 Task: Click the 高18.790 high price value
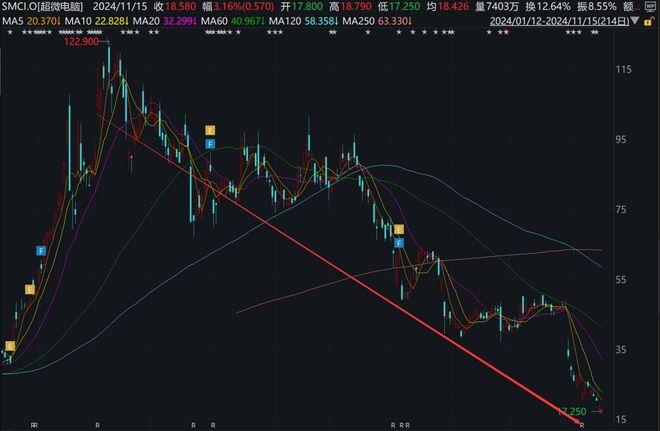coord(350,6)
